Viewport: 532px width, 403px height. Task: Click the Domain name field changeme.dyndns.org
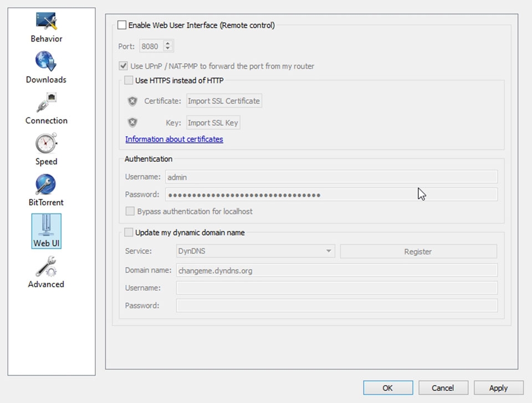[337, 271]
